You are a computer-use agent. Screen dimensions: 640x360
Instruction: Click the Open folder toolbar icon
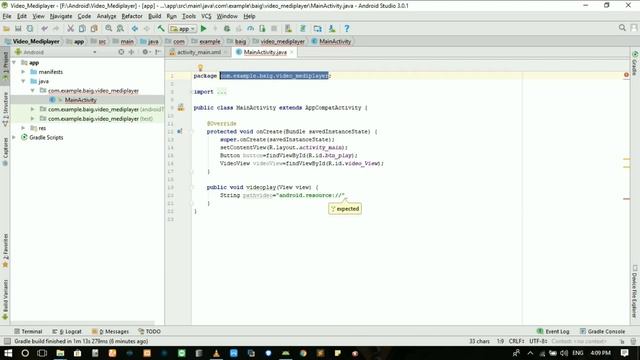[6, 29]
